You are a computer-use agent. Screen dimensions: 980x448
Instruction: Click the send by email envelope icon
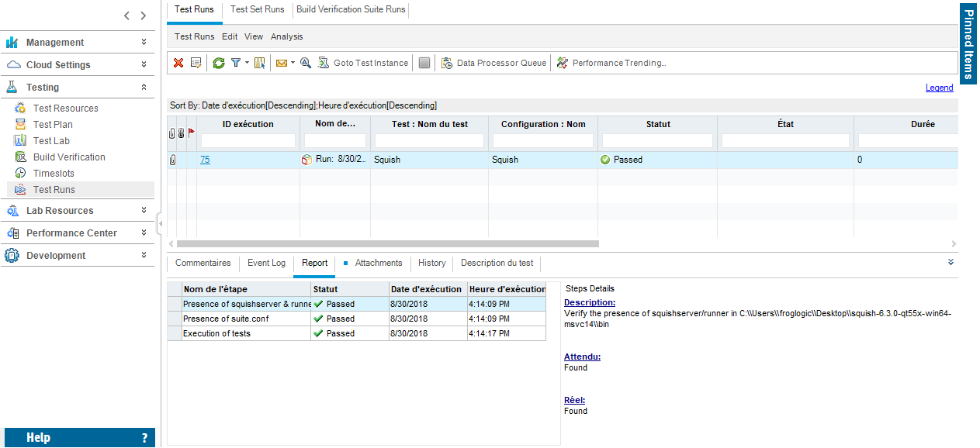click(x=282, y=63)
